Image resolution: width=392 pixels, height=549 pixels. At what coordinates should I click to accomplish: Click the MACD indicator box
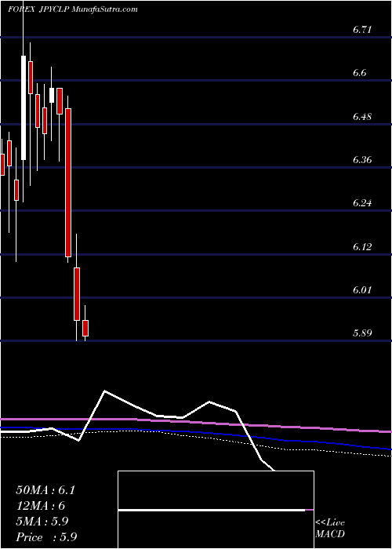point(216,510)
